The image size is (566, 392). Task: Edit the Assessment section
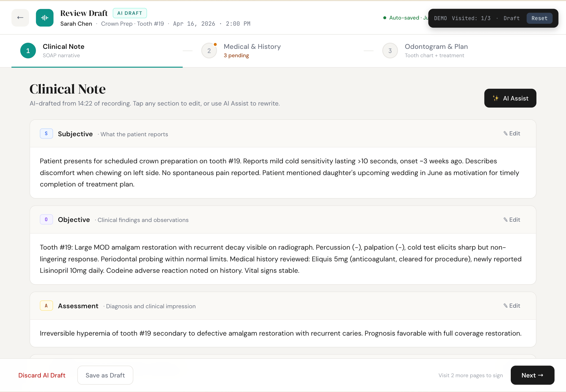(x=512, y=306)
